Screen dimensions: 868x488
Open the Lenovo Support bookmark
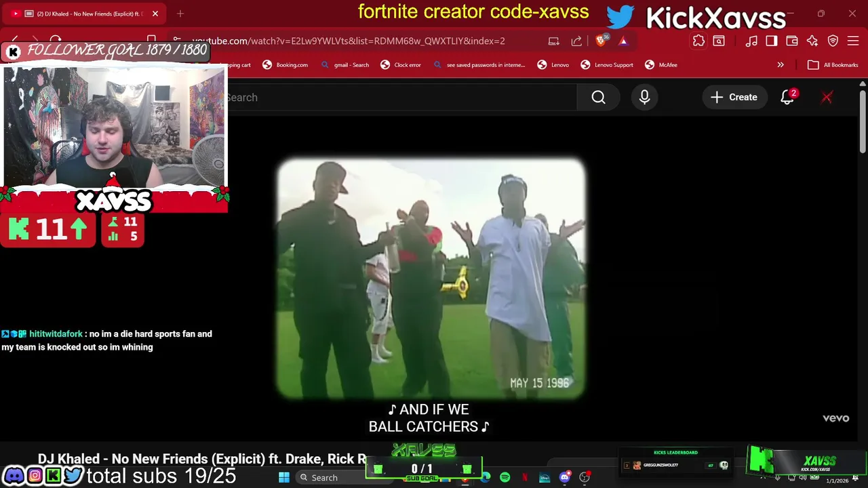607,65
